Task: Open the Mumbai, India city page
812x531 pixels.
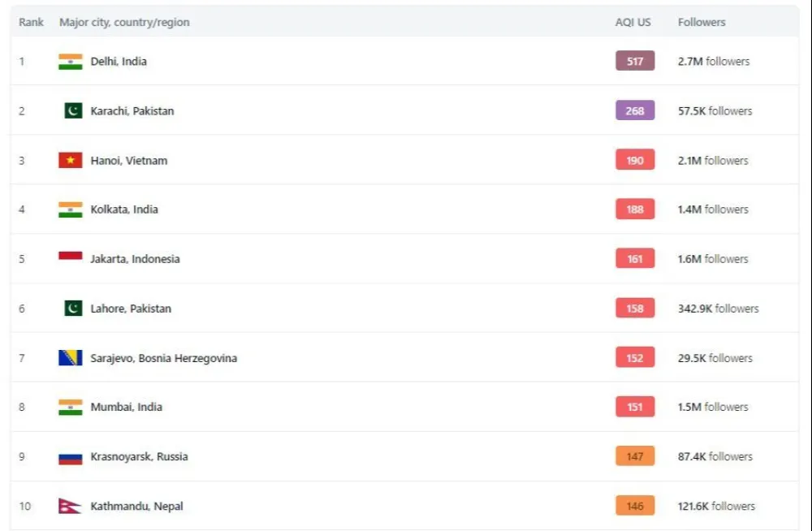Action: (126, 408)
